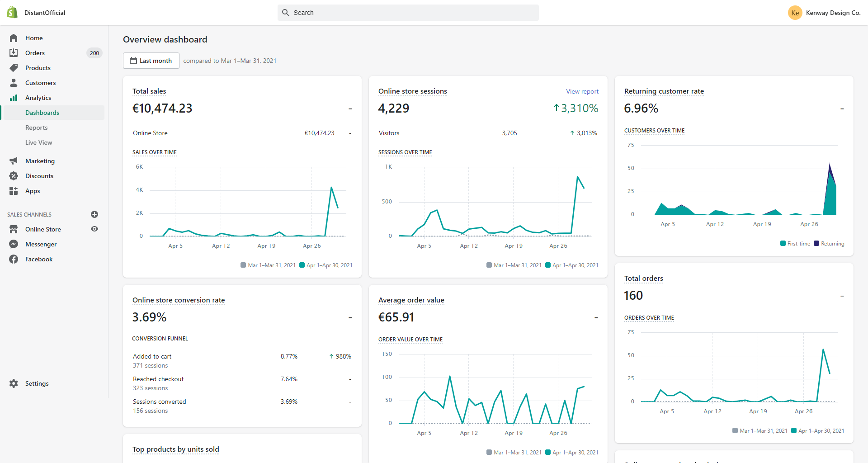The height and width of the screenshot is (463, 868).
Task: Select Reports in Analytics submenu
Action: pyautogui.click(x=37, y=128)
